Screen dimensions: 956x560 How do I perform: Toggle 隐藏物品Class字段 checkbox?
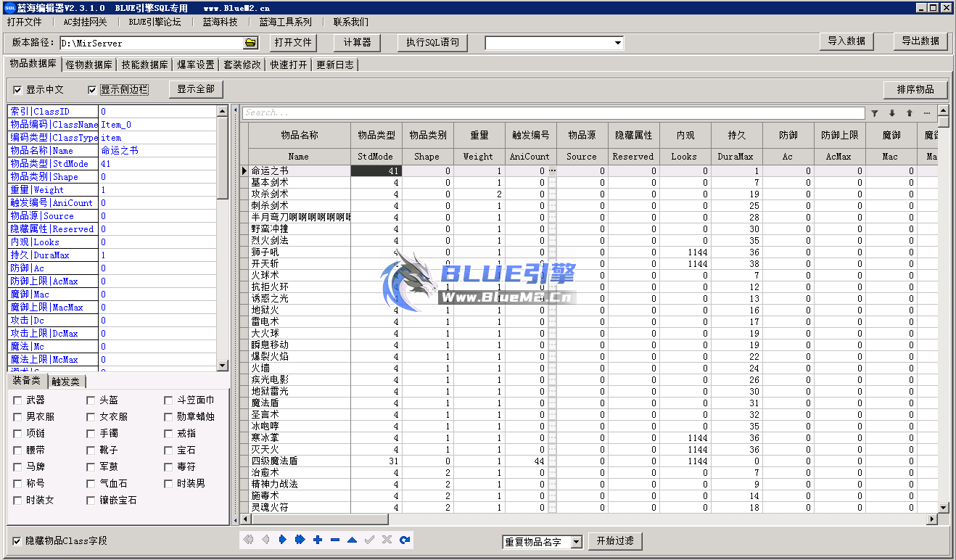(x=17, y=541)
